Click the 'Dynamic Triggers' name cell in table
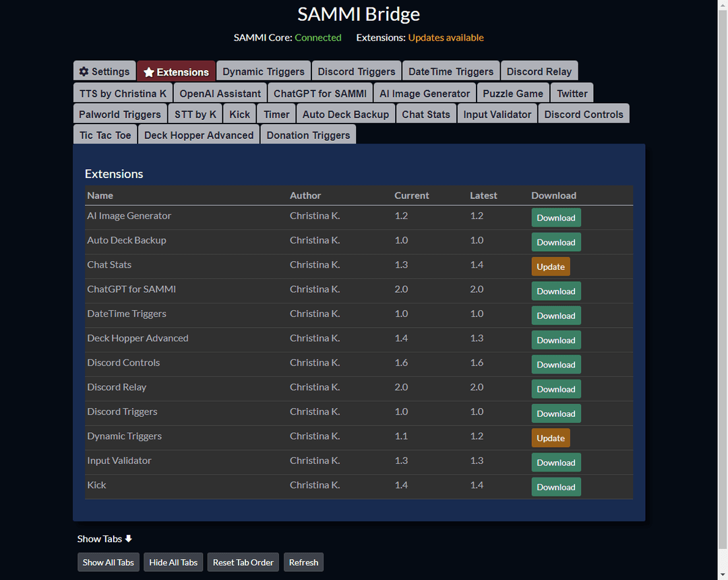The width and height of the screenshot is (728, 580). [x=125, y=436]
